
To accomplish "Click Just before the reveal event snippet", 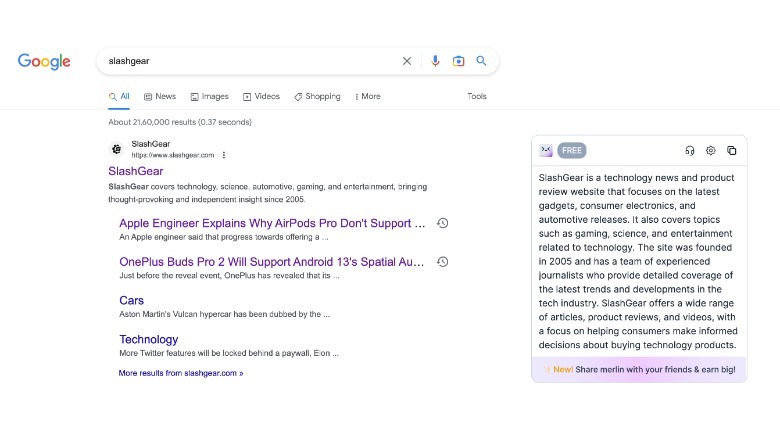I will 229,275.
